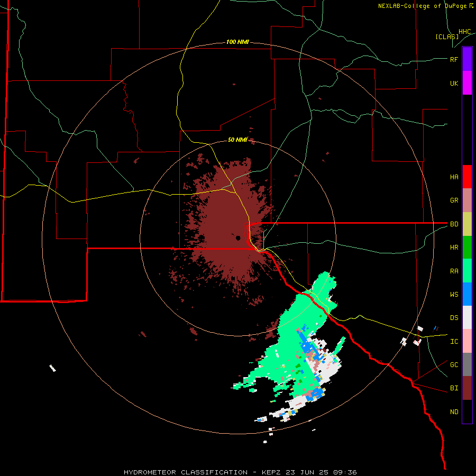This screenshot has height=476, width=476.
Task: Click the DS legend label
Action: pyautogui.click(x=454, y=318)
